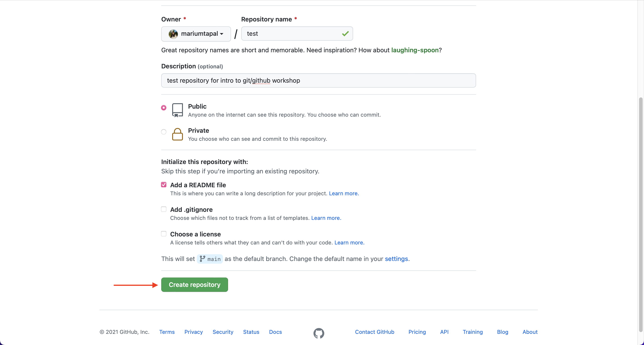Open the mariumtapal owner dropdown

(x=196, y=34)
